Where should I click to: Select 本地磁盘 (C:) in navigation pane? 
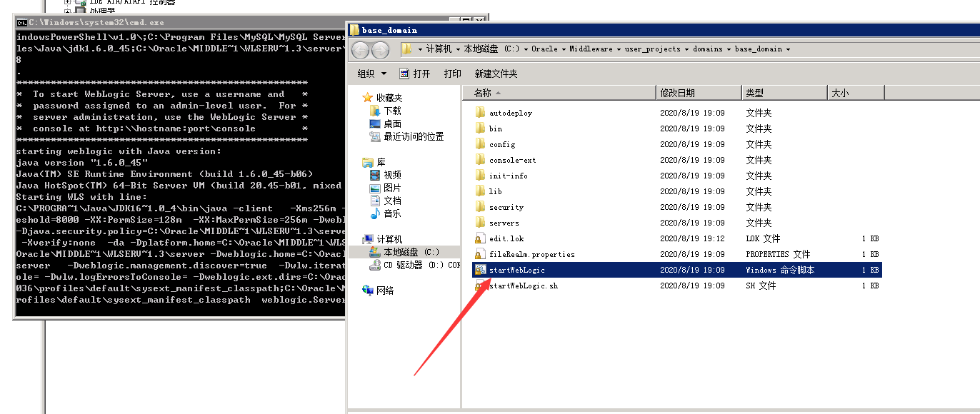coord(411,252)
